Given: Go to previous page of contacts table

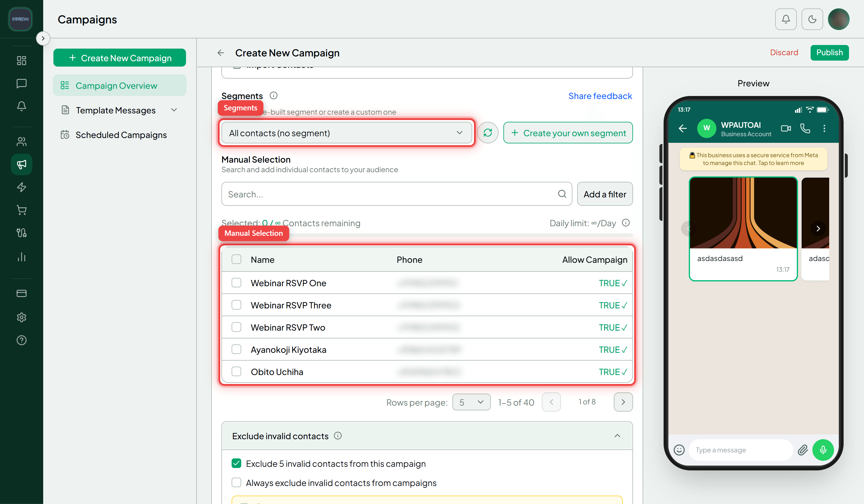Looking at the screenshot, I should tap(551, 402).
